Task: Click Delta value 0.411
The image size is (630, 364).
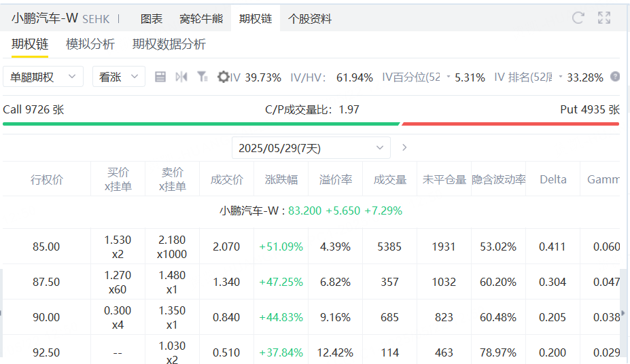Action: point(552,247)
